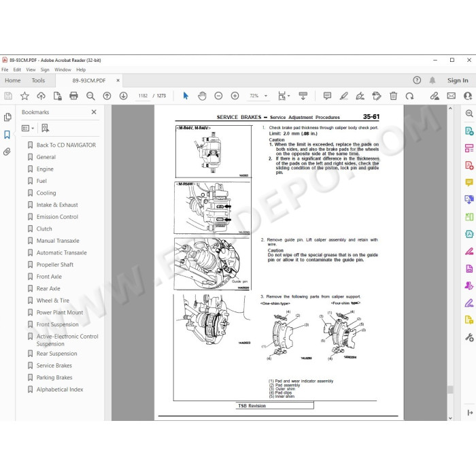Collapse the right tools pane arrow

[470, 413]
